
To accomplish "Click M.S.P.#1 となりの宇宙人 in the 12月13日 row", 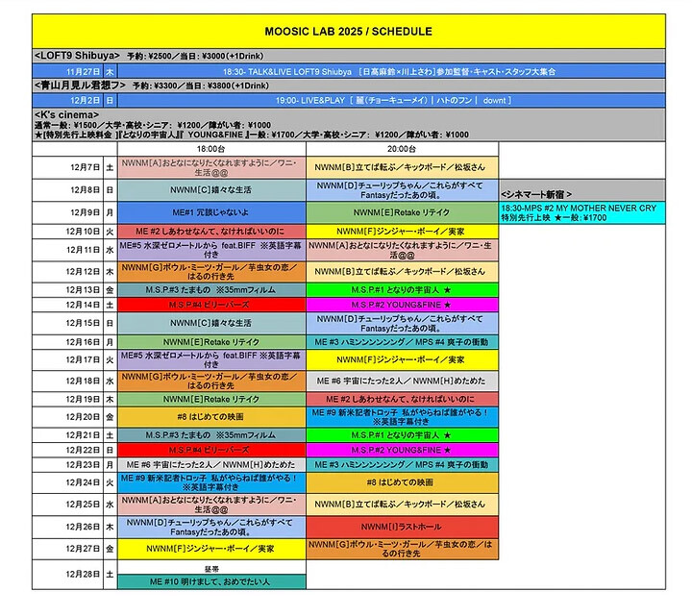I will click(402, 290).
